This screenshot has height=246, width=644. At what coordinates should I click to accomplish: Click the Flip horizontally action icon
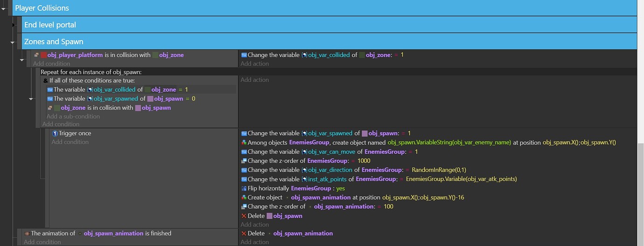click(x=244, y=188)
